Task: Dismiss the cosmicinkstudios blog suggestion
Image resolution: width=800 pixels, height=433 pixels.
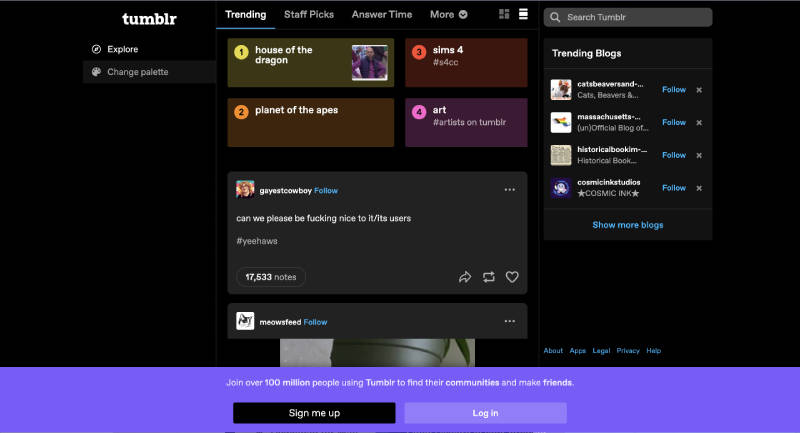Action: coord(699,188)
